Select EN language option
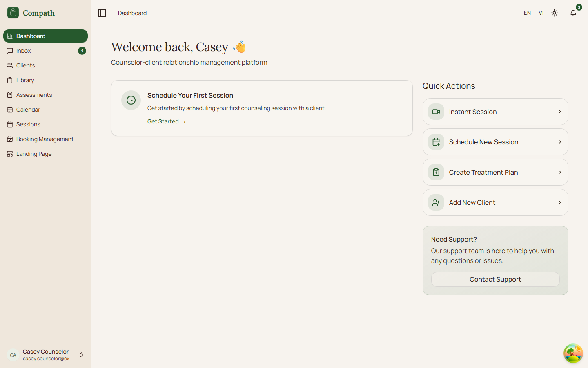The width and height of the screenshot is (588, 368). 527,13
